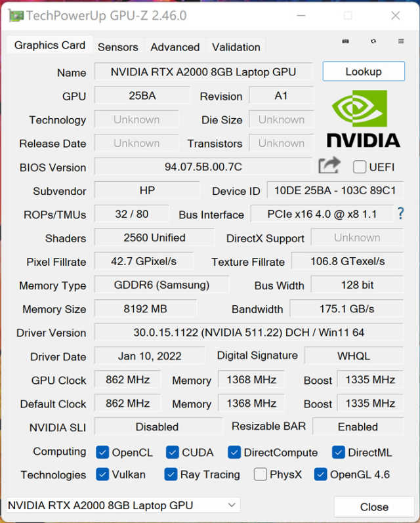This screenshot has height=523, width=420.
Task: Click the Driver Version text field
Action: (249, 332)
